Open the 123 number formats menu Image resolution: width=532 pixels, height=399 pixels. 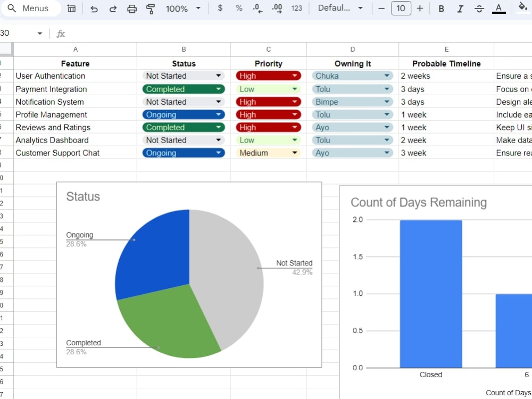[x=296, y=9]
